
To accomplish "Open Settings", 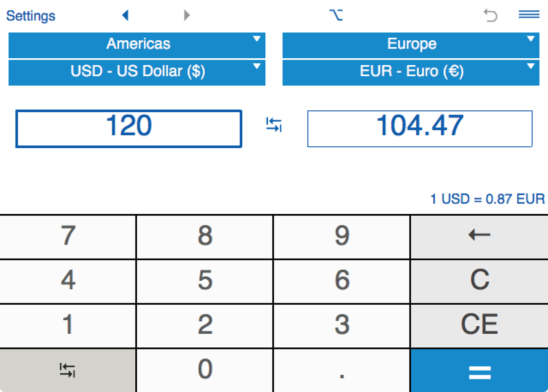I will tap(31, 16).
